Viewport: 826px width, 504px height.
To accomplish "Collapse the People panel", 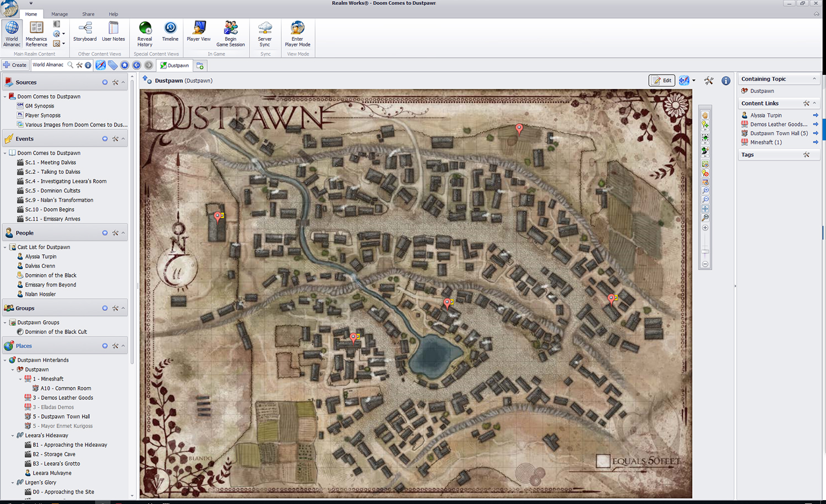I will [123, 233].
